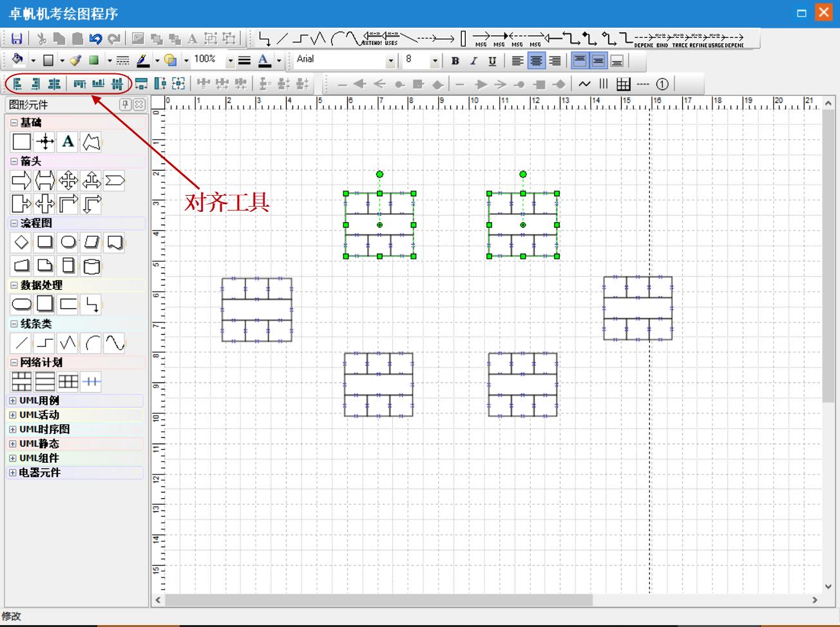Open the paint bucket fill color dropdown arrow

[33, 61]
